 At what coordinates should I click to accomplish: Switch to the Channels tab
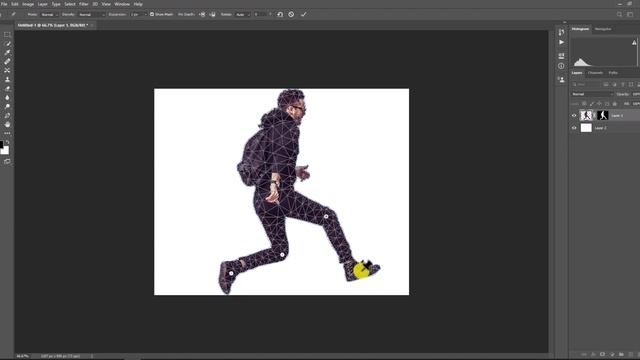[x=596, y=73]
